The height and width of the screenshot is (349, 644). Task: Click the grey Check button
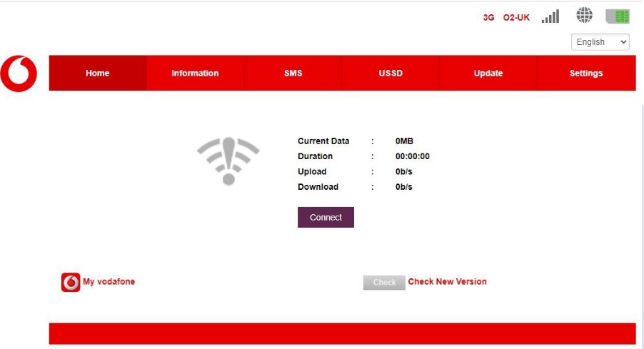click(384, 283)
